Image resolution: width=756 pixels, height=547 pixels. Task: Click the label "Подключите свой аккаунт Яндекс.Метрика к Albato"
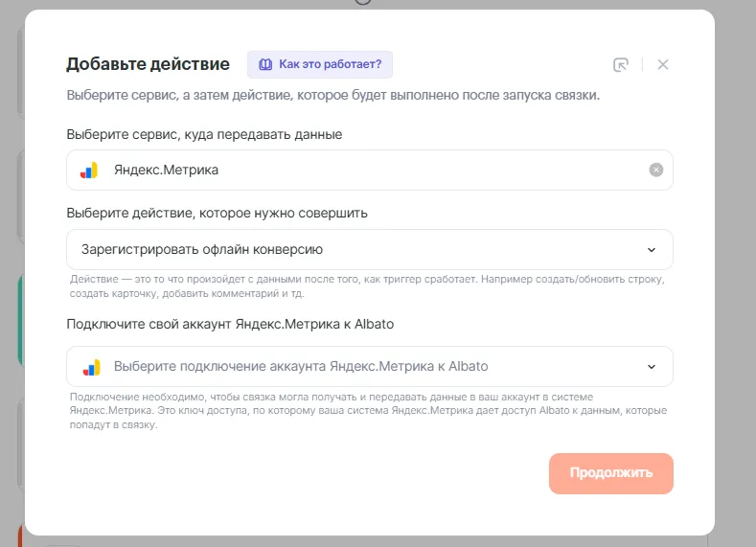point(230,324)
